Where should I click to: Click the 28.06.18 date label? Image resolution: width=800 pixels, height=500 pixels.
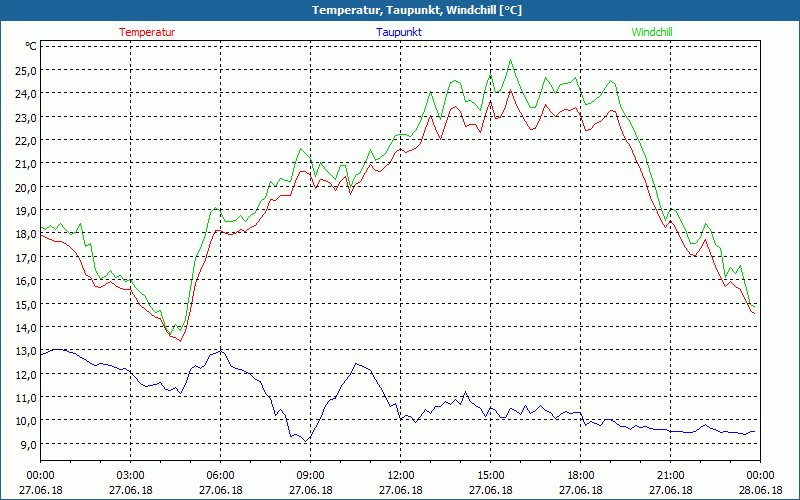[x=760, y=490]
